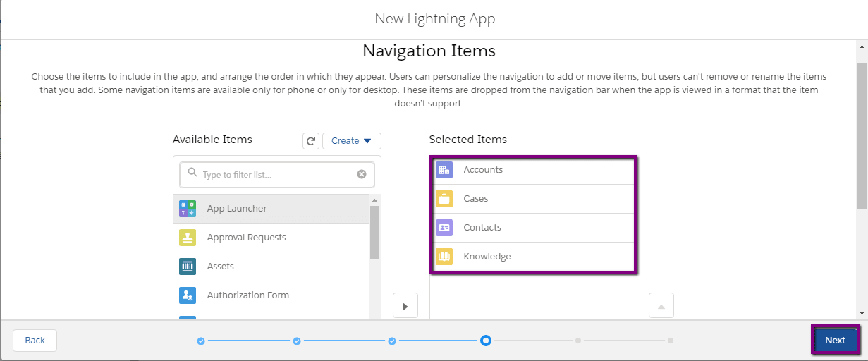This screenshot has height=361, width=868.
Task: Click the Assets barcode icon
Action: click(x=188, y=267)
